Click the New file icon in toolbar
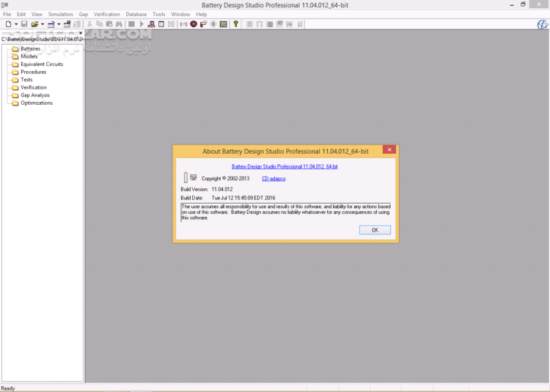The width and height of the screenshot is (550, 392). click(7, 24)
